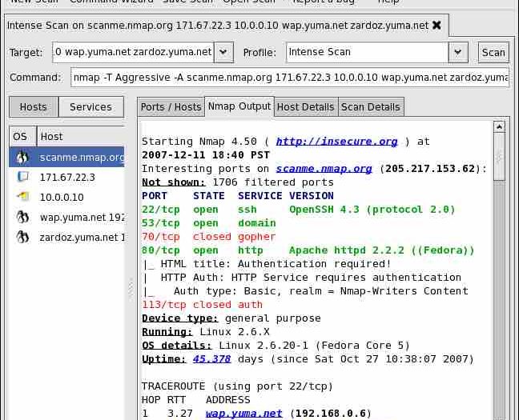Image resolution: width=519 pixels, height=420 pixels.
Task: Click the Linux penguin icon beside scanme.nmap.org
Action: point(22,157)
